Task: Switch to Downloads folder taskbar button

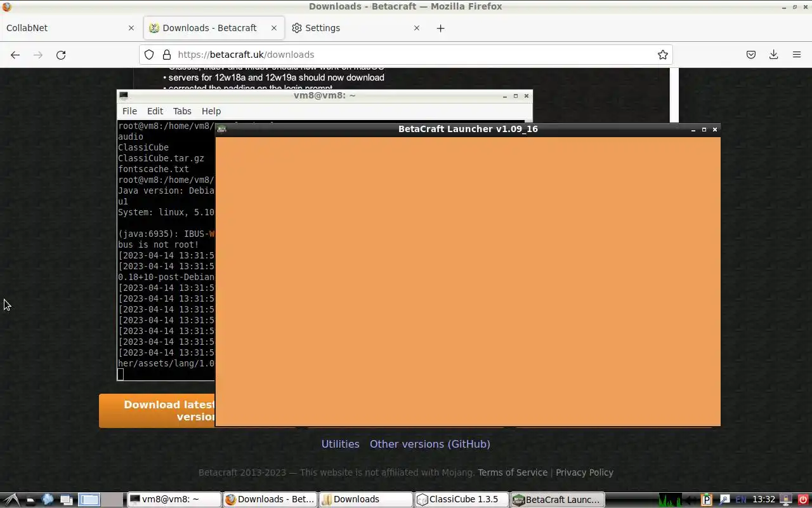Action: coord(365,500)
